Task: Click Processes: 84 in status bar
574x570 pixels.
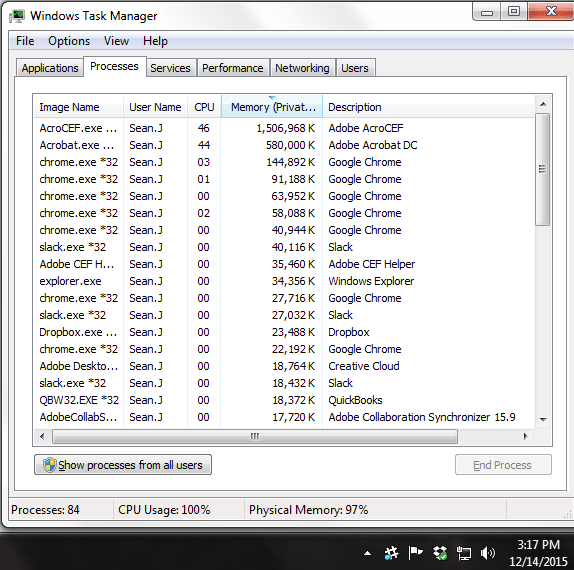Action: (x=45, y=510)
